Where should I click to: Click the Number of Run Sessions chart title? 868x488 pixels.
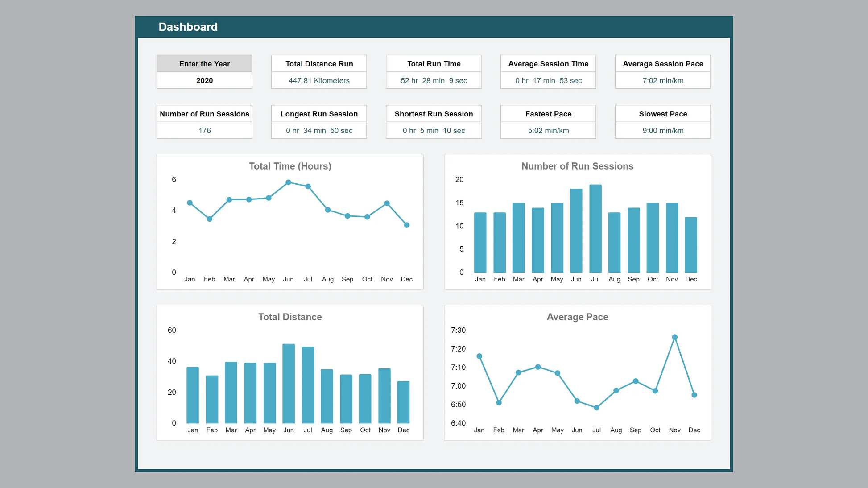577,166
